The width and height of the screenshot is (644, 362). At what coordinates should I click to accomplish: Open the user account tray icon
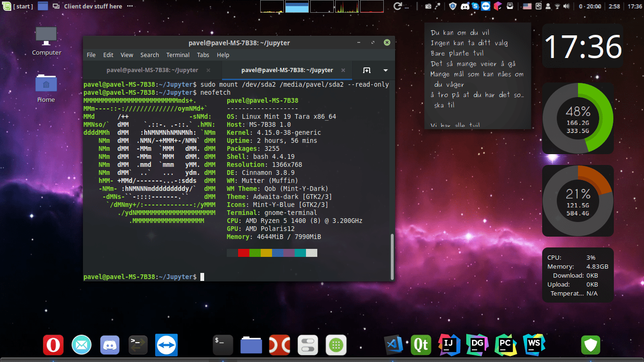(x=548, y=6)
